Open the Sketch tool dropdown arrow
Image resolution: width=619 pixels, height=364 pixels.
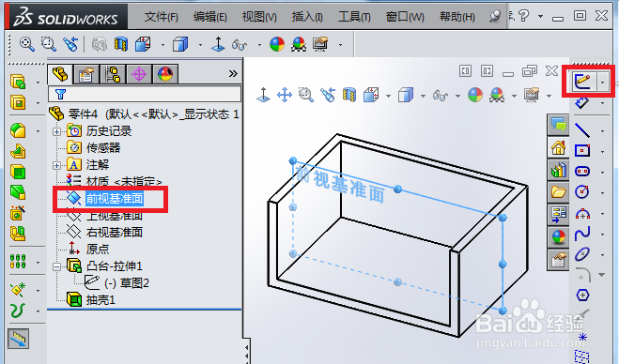click(603, 83)
